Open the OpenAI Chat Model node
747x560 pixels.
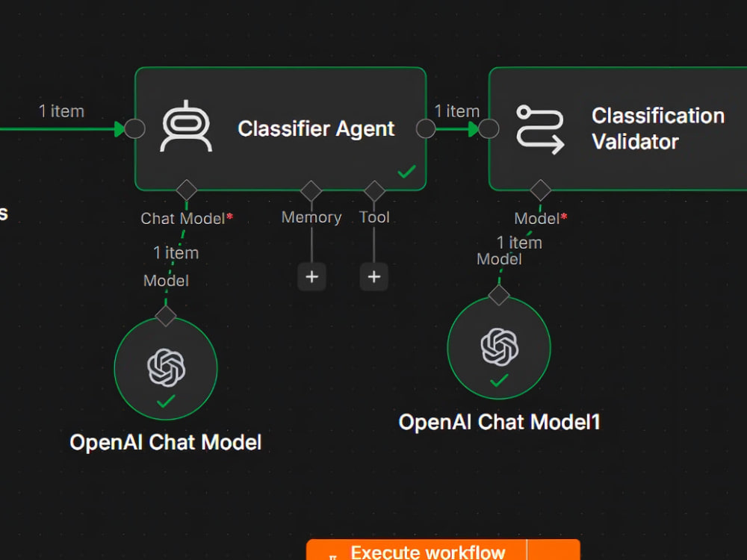(166, 368)
